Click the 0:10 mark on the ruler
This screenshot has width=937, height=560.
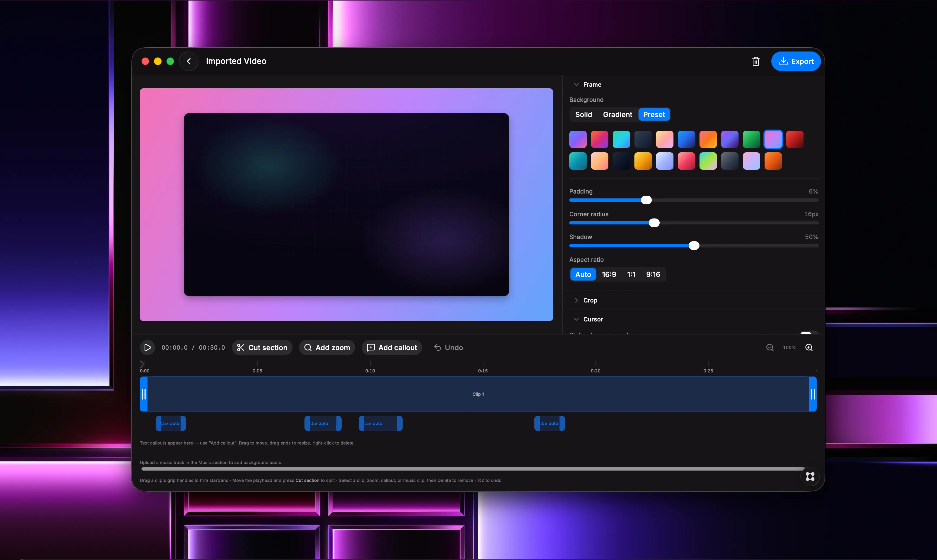click(370, 371)
